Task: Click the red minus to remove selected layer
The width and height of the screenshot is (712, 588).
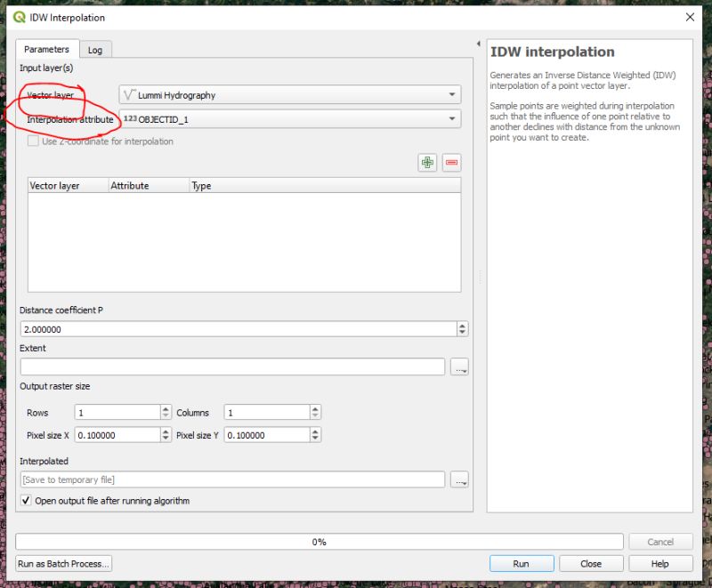Action: [x=453, y=162]
